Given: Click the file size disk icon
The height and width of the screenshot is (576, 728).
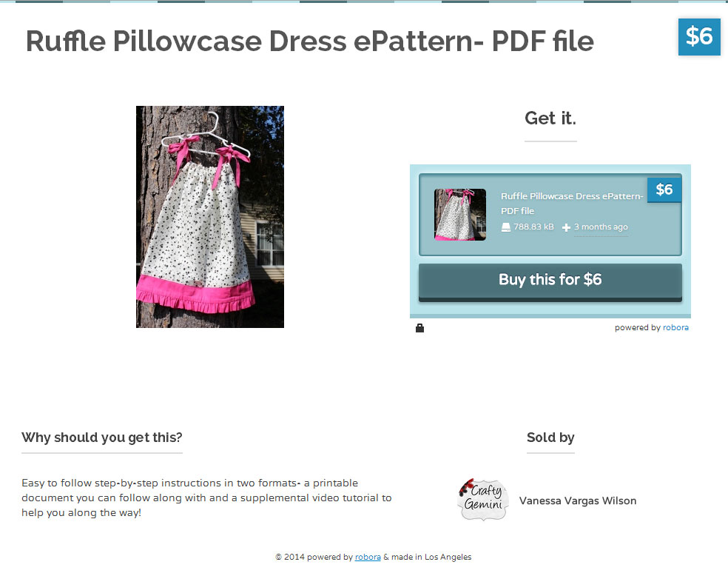Looking at the screenshot, I should click(505, 227).
